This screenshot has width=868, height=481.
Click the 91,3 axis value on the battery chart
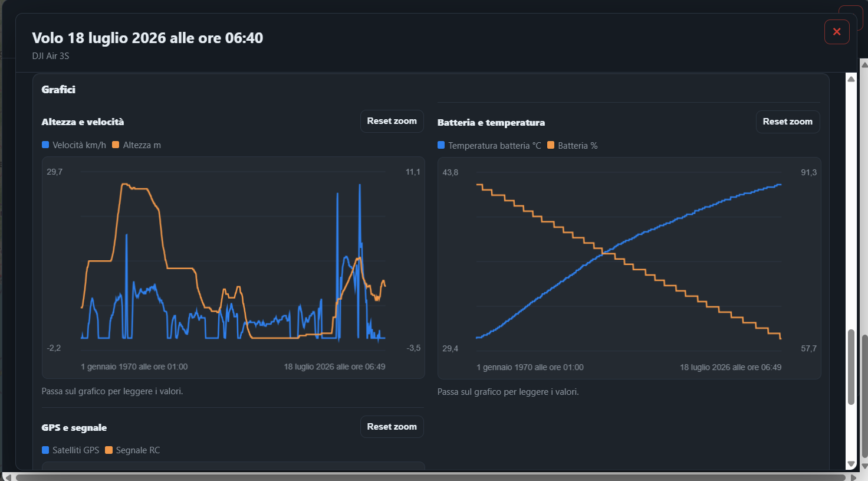point(808,172)
